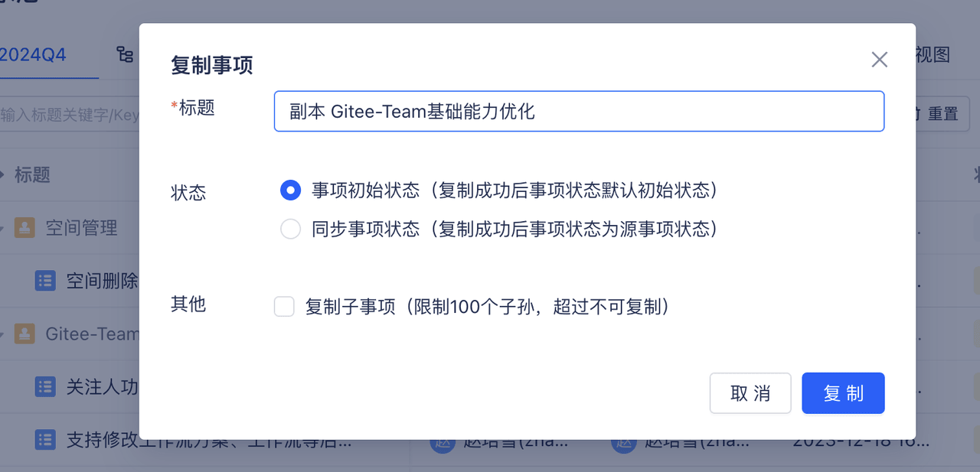Click the 重置 button behind dialog
The height and width of the screenshot is (472, 980).
[942, 114]
